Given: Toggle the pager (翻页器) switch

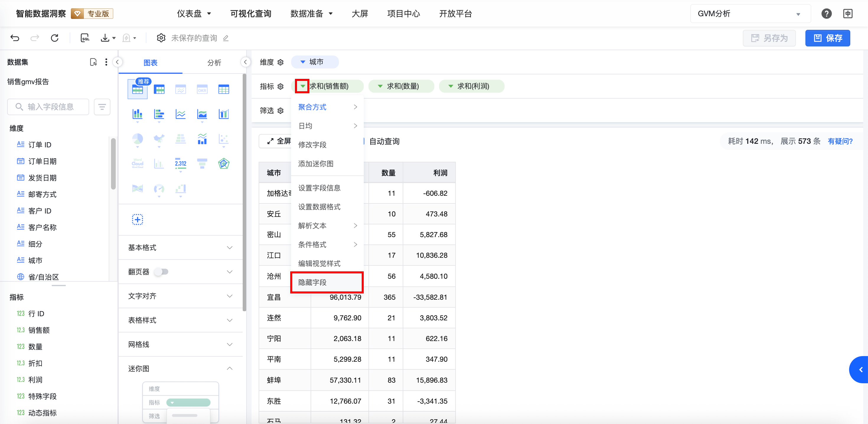Looking at the screenshot, I should (161, 272).
